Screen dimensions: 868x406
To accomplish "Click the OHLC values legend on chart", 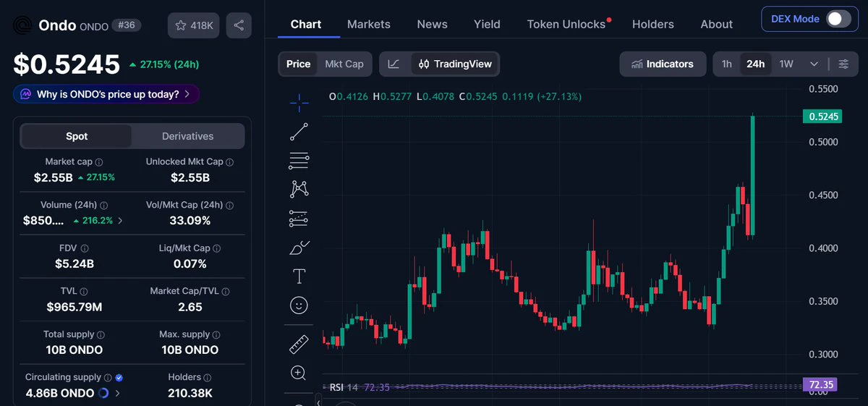I will click(x=455, y=96).
